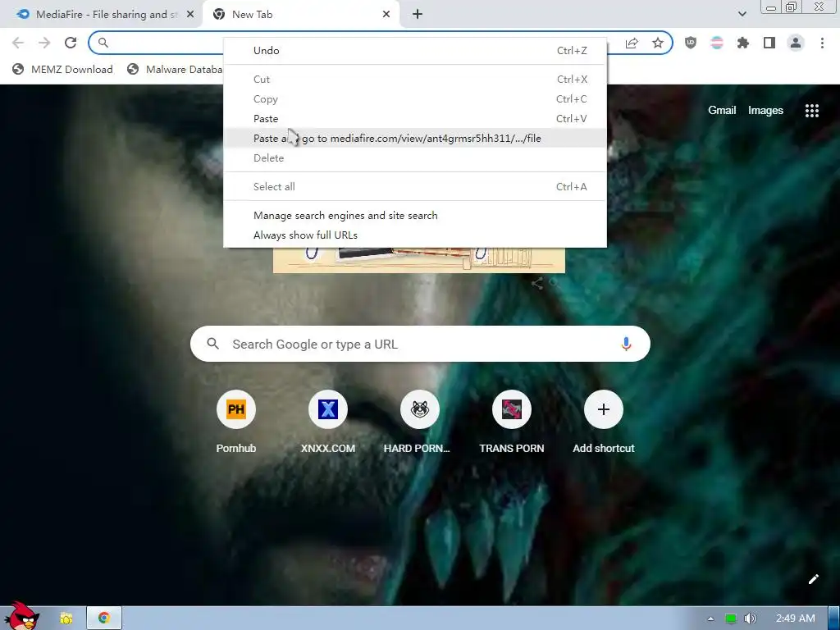Image resolution: width=840 pixels, height=630 pixels.
Task: Open the uBlock shield extension icon
Action: (x=691, y=43)
